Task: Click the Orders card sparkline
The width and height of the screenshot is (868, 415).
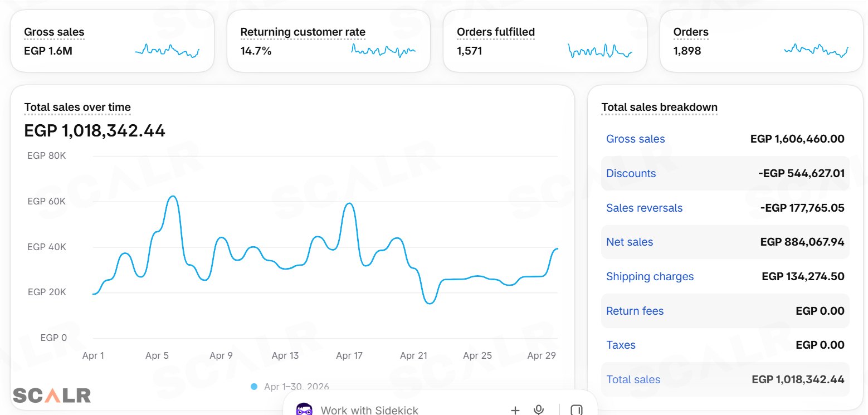Action: [x=816, y=51]
